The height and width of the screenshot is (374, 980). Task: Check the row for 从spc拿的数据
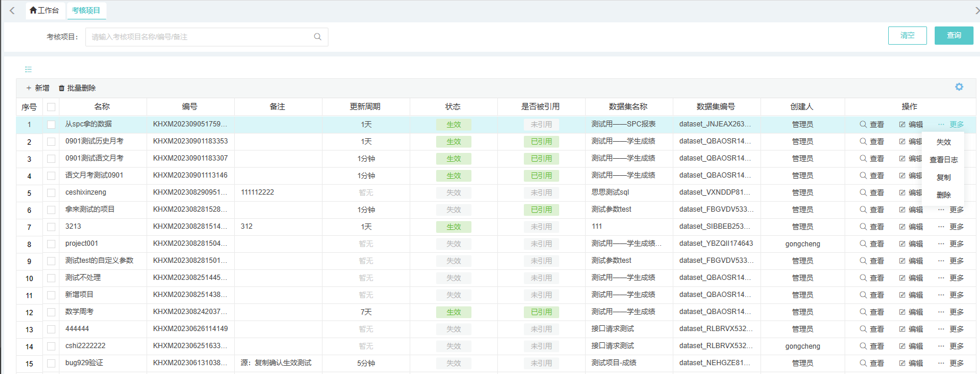51,125
